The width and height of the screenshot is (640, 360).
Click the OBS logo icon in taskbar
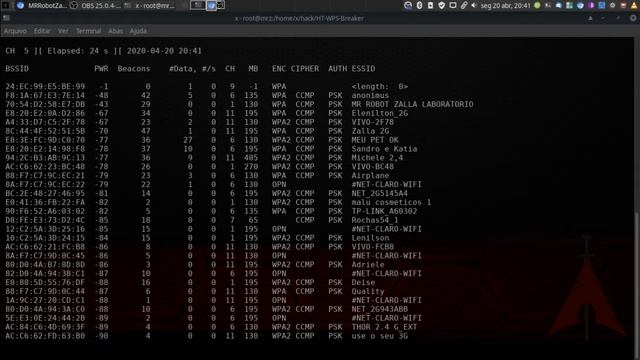pyautogui.click(x=74, y=5)
